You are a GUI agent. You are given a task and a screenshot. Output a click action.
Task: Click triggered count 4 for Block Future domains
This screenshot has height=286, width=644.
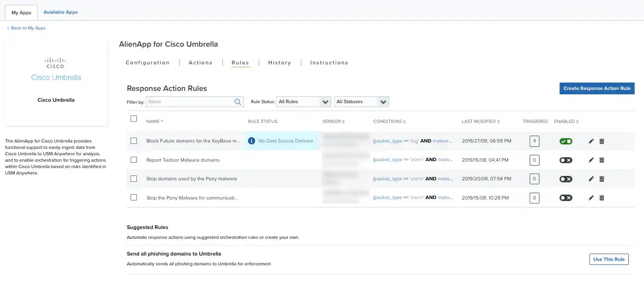[x=535, y=141]
